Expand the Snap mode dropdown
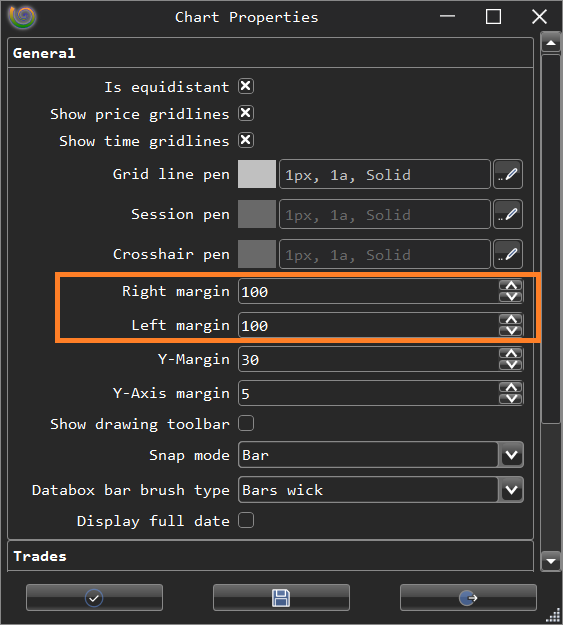The height and width of the screenshot is (625, 563). click(511, 455)
